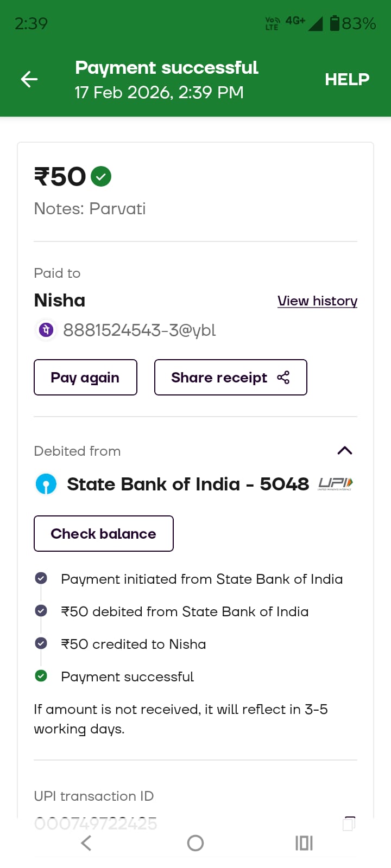391x868 pixels.
Task: Tap the green payment success checkmark
Action: click(x=101, y=176)
